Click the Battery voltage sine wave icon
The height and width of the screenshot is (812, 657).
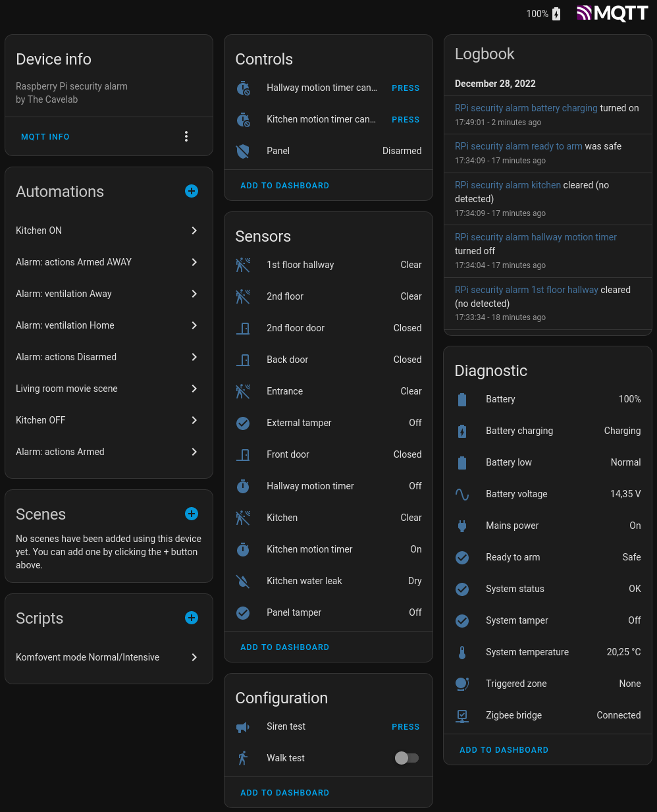[x=462, y=494]
